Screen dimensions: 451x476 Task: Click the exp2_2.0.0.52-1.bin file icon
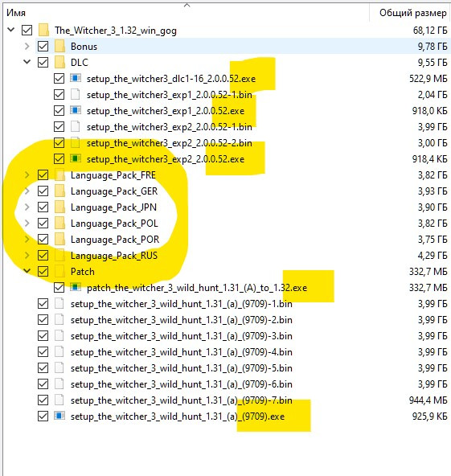click(x=75, y=126)
